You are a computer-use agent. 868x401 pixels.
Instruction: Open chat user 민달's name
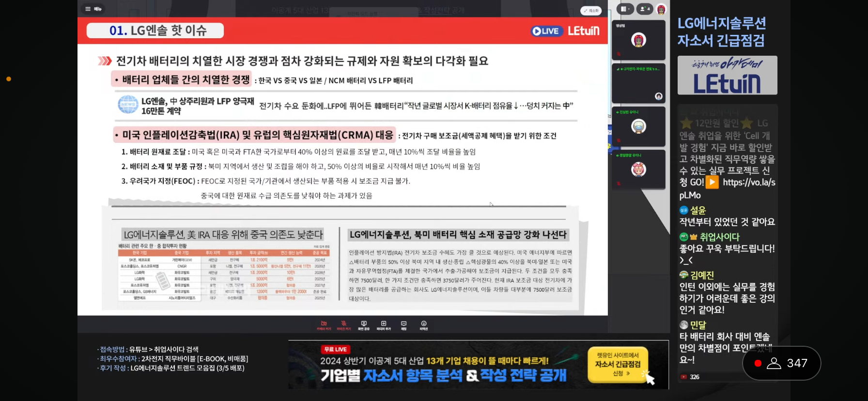(698, 324)
